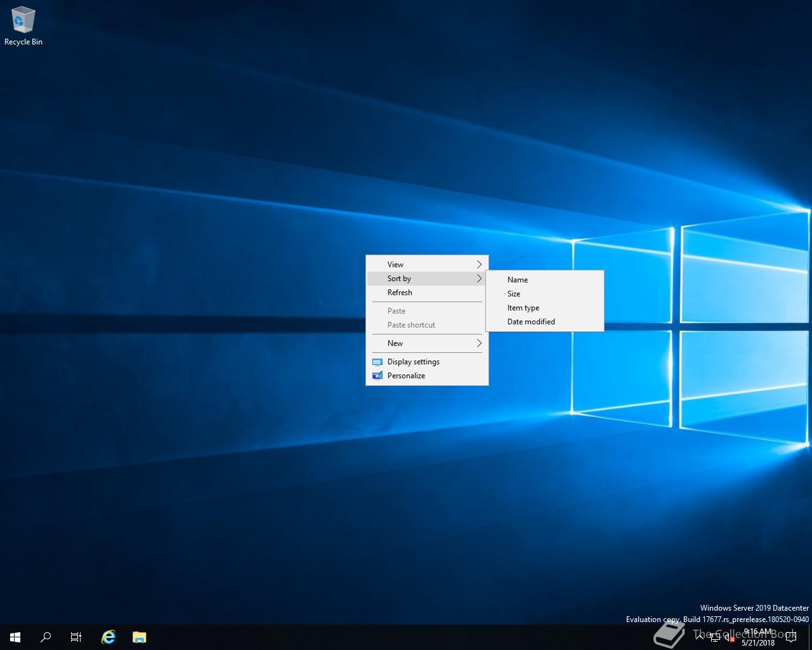Viewport: 812px width, 650px height.
Task: Open Task View from the taskbar
Action: pos(76,637)
